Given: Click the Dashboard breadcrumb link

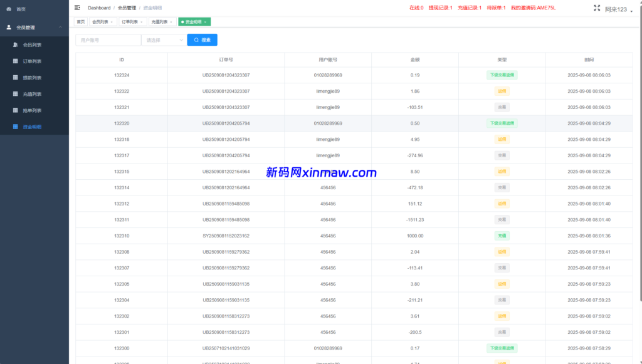Looking at the screenshot, I should [x=100, y=8].
